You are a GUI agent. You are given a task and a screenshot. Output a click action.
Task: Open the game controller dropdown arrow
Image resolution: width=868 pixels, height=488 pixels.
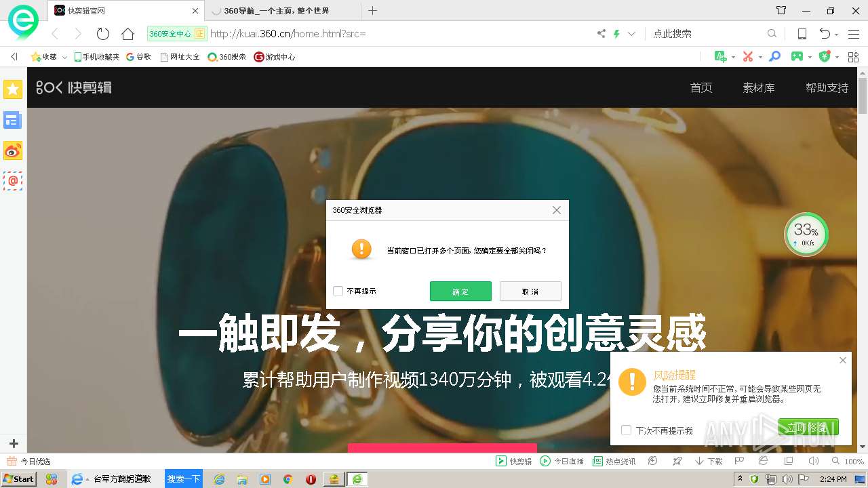click(x=810, y=58)
